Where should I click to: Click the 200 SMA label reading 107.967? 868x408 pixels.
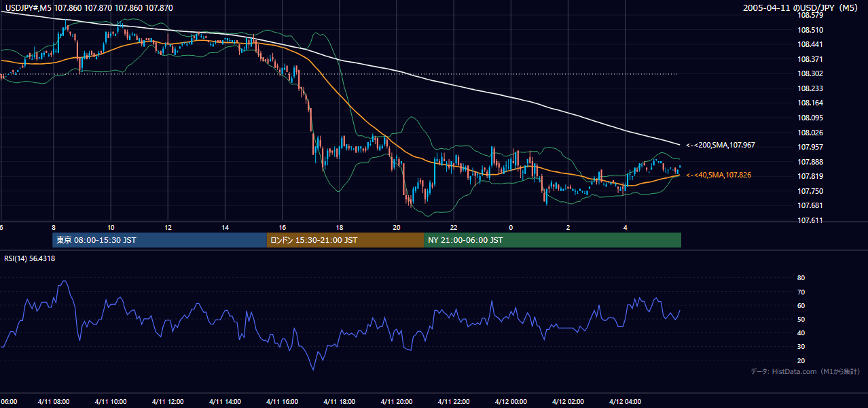(721, 145)
